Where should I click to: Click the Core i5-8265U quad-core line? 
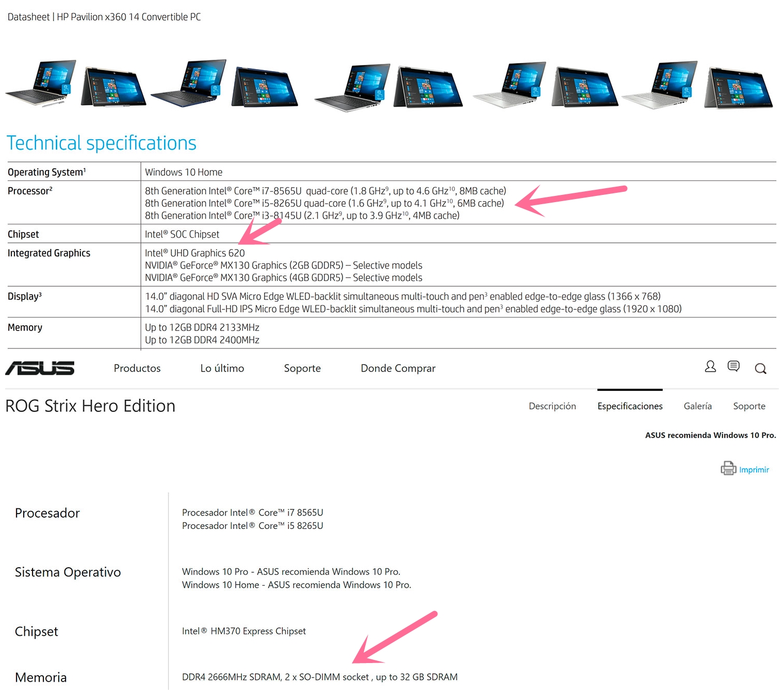324,203
